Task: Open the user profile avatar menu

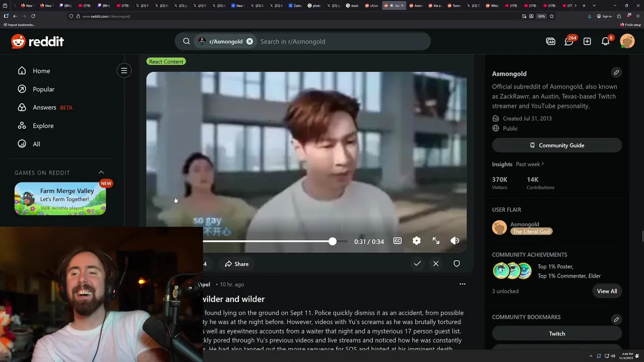Action: point(627,41)
